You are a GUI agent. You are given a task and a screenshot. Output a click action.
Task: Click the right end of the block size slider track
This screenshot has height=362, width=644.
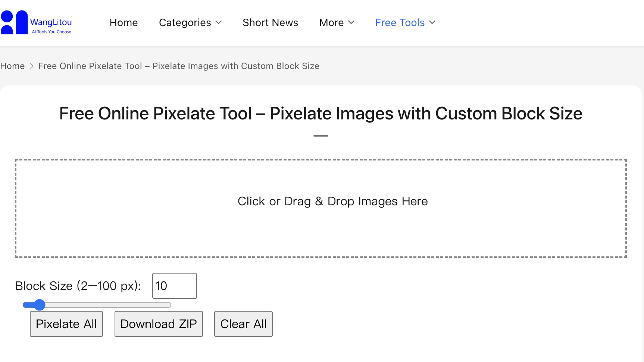pyautogui.click(x=169, y=305)
